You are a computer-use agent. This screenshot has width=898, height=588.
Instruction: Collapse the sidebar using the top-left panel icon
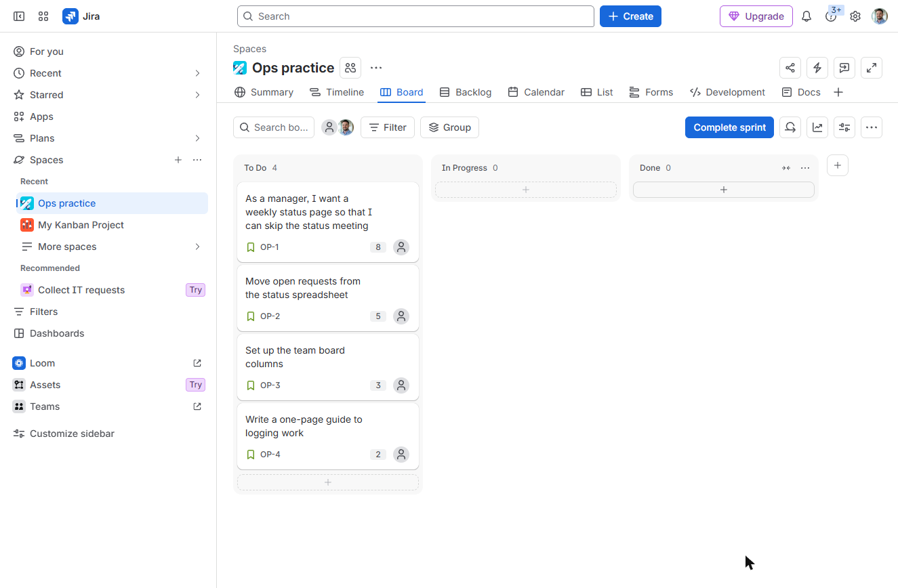click(19, 16)
